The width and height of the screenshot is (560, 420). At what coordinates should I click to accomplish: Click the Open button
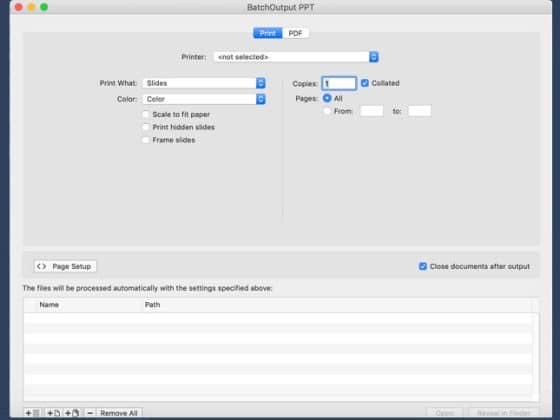(x=445, y=413)
